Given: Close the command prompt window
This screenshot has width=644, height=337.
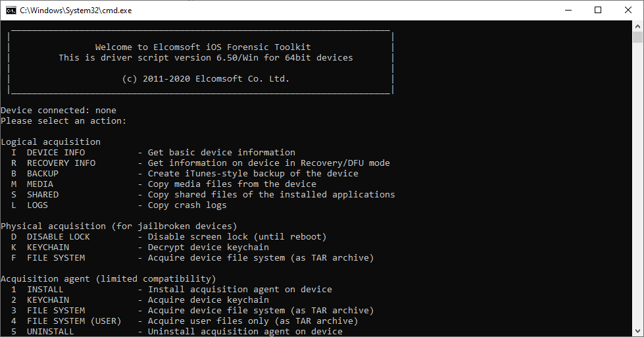Looking at the screenshot, I should 628,10.
